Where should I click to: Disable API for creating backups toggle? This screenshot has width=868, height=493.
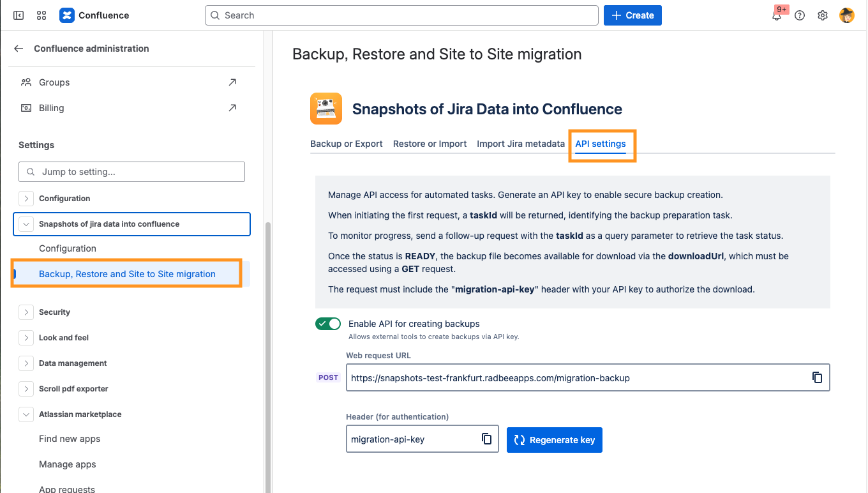coord(328,324)
